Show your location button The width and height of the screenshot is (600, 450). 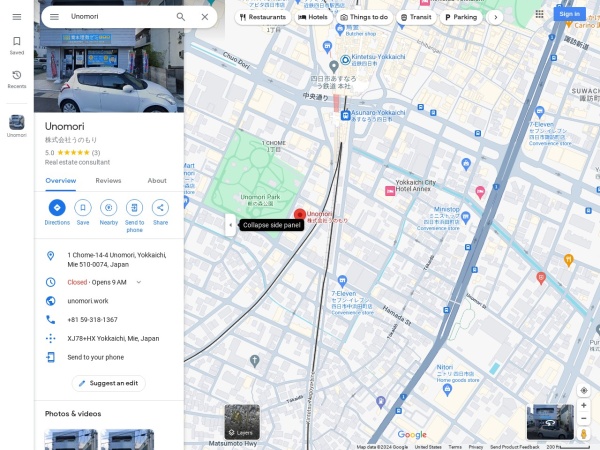click(x=584, y=390)
